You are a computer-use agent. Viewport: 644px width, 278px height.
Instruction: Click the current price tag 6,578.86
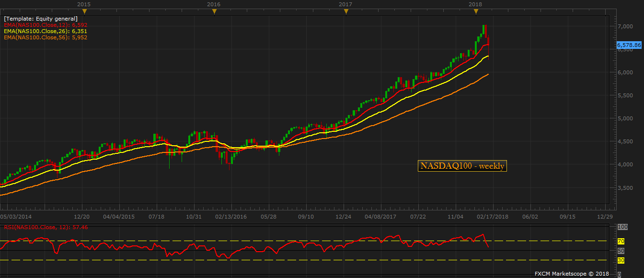(x=629, y=45)
